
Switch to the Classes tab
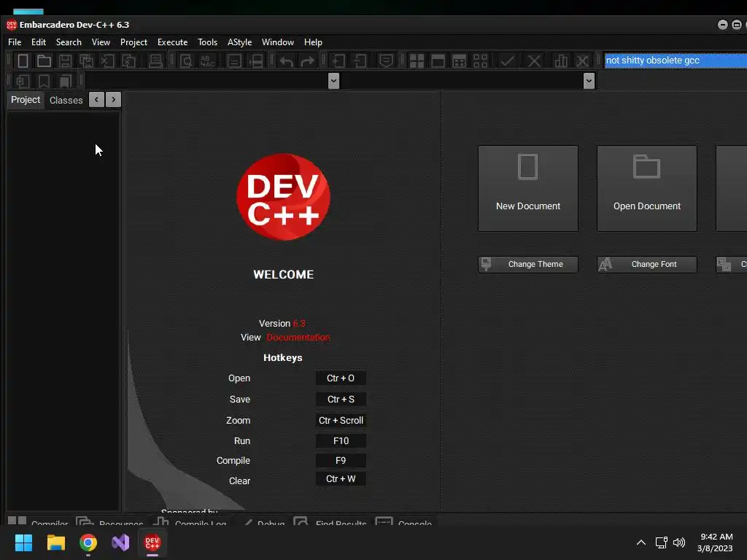[x=66, y=101]
